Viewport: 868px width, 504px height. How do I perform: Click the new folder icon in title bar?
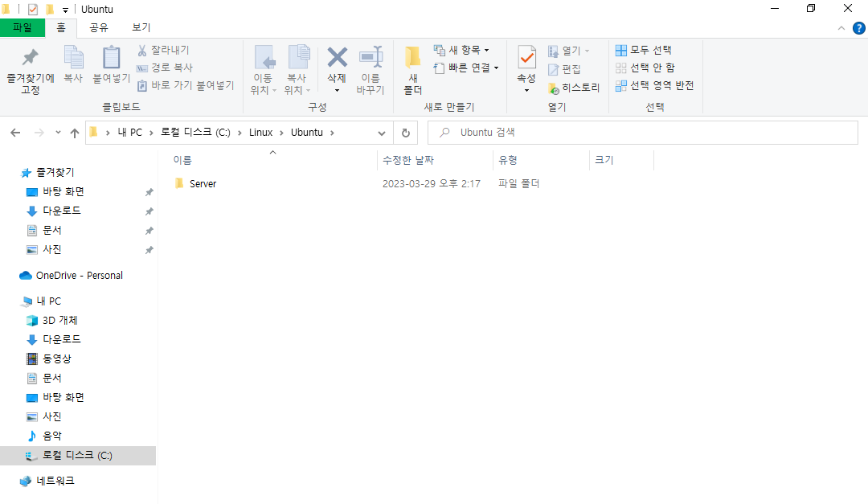(49, 10)
